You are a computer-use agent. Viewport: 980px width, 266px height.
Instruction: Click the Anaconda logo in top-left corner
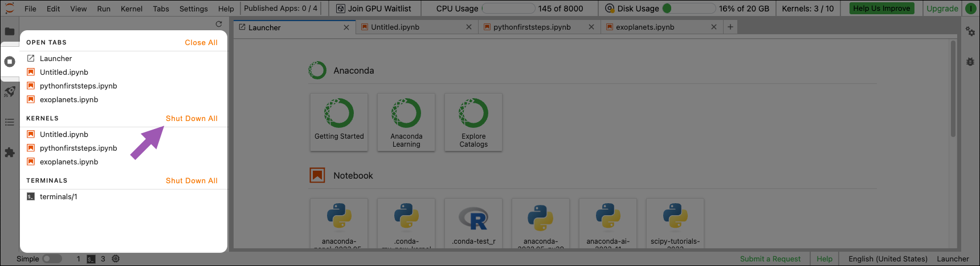9,9
